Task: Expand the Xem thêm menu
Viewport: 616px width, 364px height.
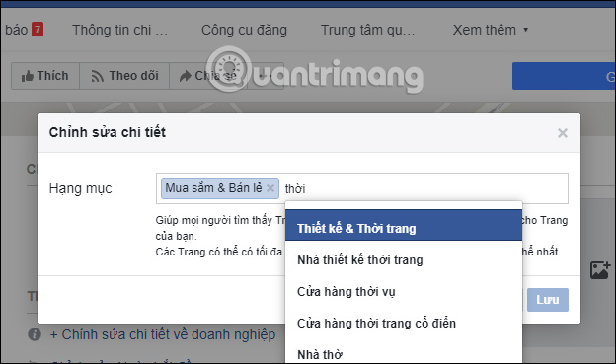Action: [490, 30]
